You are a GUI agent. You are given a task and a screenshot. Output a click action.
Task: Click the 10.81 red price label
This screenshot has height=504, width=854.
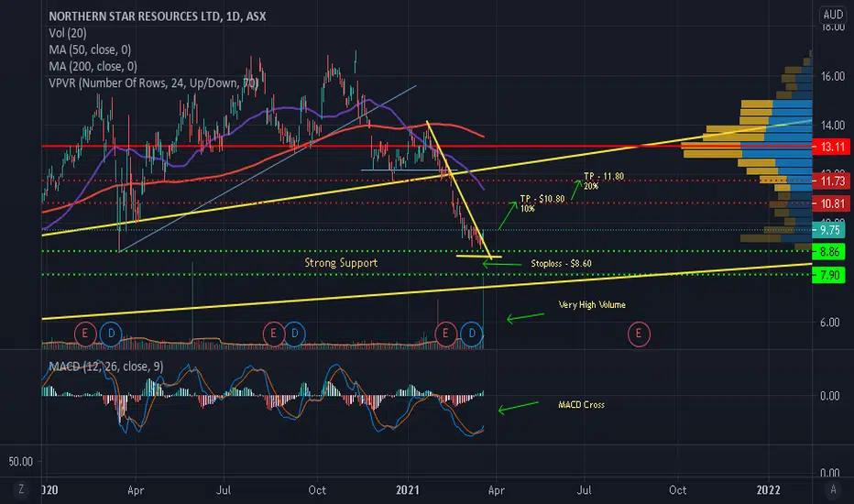[830, 203]
